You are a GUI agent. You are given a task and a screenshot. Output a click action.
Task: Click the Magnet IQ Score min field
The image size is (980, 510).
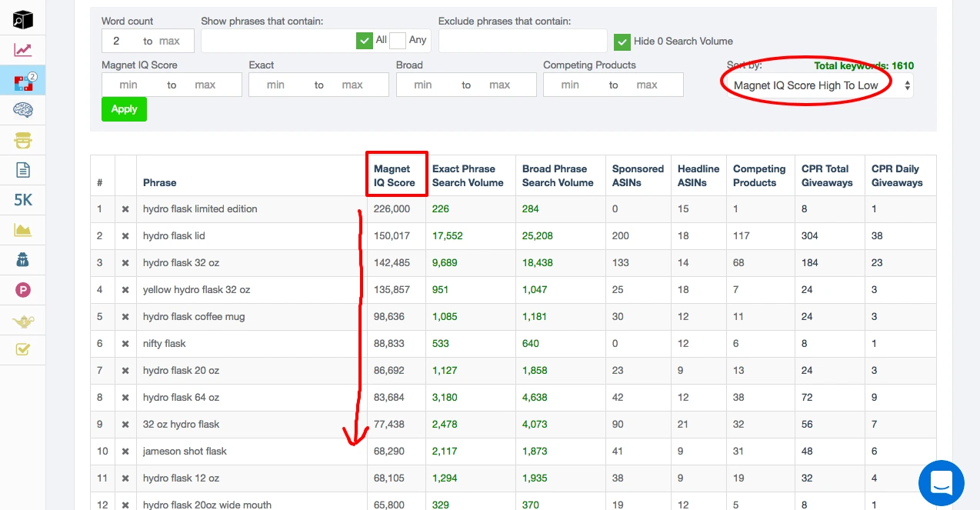point(129,85)
